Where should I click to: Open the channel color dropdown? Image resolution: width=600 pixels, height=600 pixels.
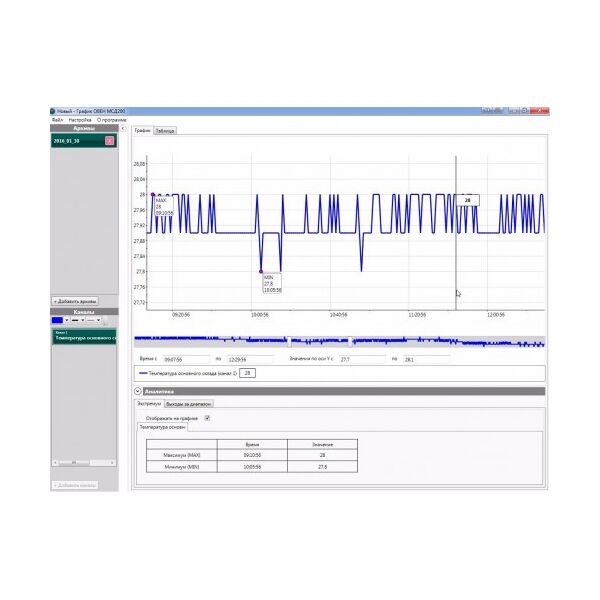(68, 321)
